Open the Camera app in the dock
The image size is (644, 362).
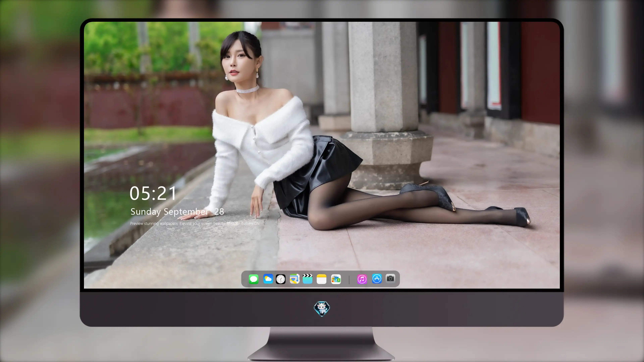click(390, 278)
